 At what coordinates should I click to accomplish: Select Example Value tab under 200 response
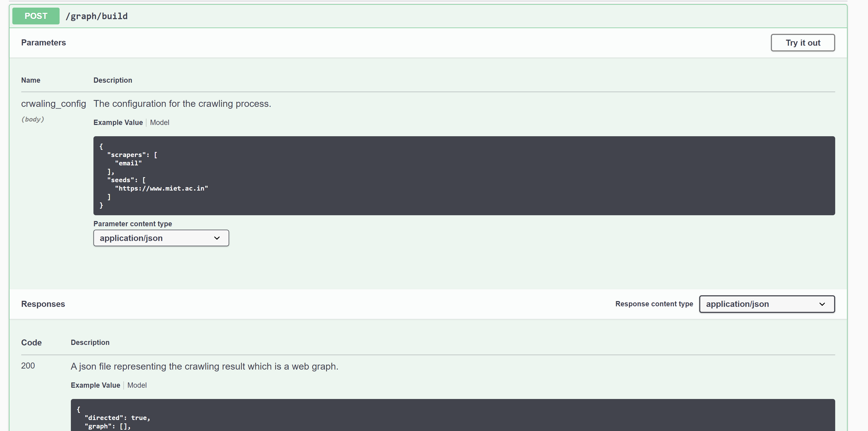[95, 386]
